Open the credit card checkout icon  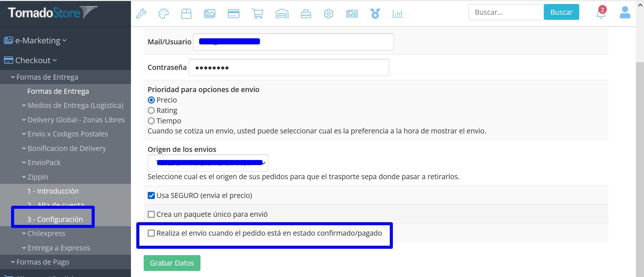tap(233, 14)
